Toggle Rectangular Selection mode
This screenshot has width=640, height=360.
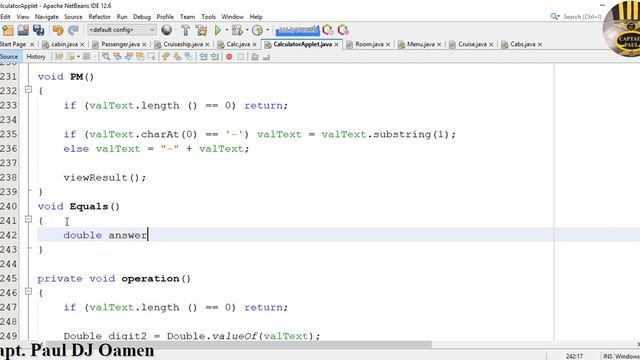[x=151, y=57]
